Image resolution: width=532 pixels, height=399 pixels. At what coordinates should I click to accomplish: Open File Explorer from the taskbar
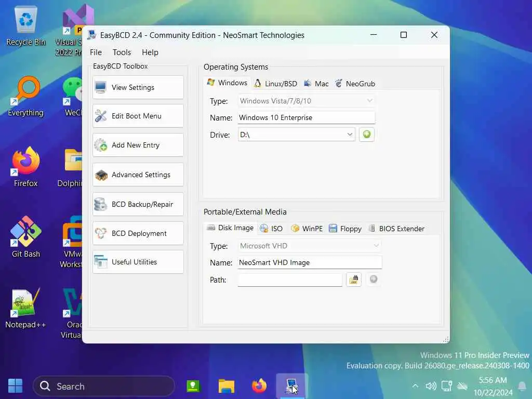point(227,386)
